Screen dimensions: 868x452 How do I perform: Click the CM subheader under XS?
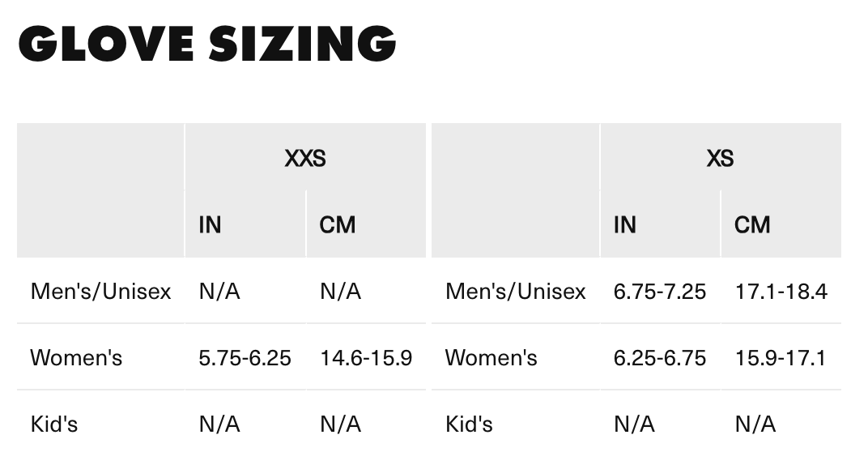pos(752,225)
